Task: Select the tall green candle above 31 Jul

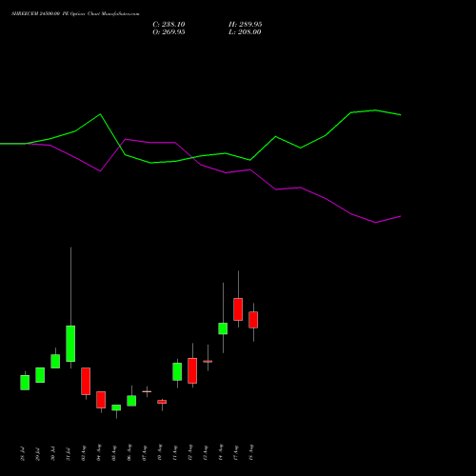Action: (x=70, y=344)
